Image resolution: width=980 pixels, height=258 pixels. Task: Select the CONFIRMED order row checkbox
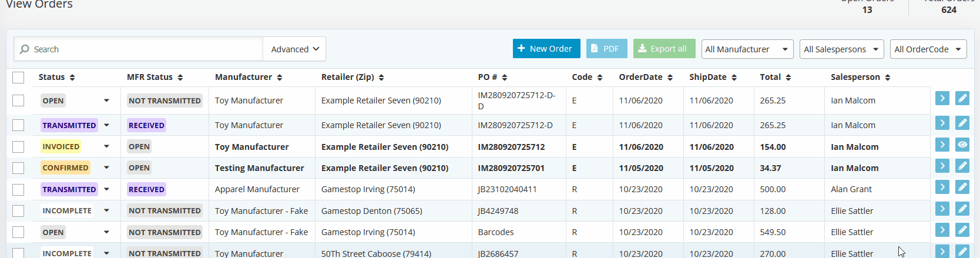18,168
